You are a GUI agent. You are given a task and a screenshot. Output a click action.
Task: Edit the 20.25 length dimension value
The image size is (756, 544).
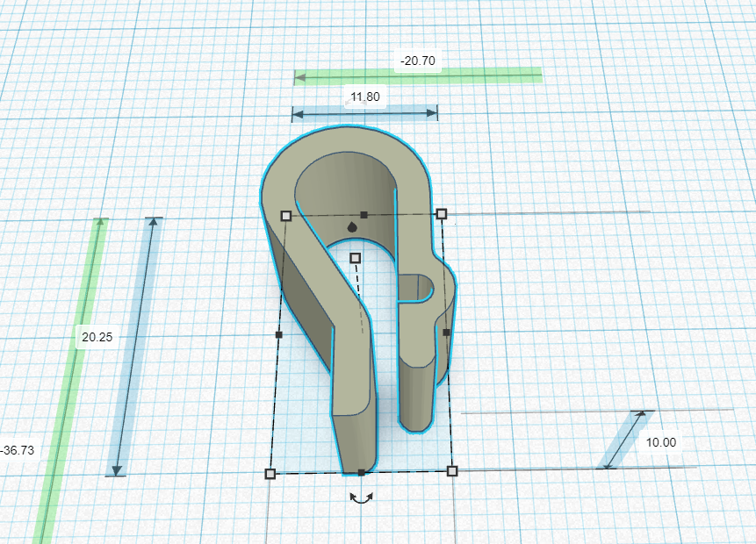97,337
